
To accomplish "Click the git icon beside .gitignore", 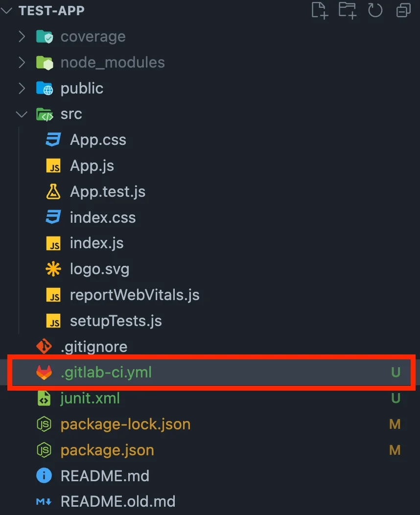I will tap(44, 347).
